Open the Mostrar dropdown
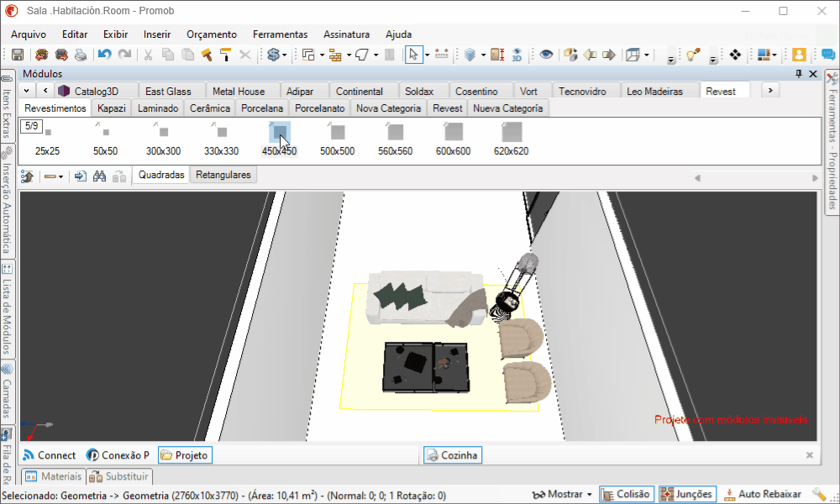 562,495
